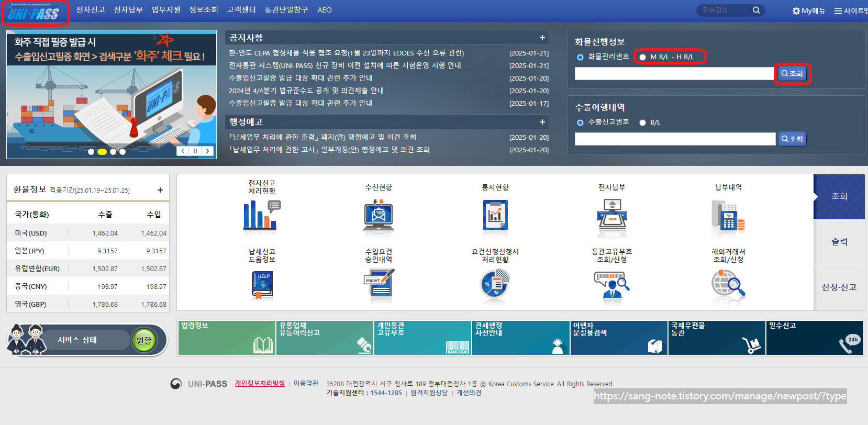Open 전자납부 top menu

coord(128,10)
